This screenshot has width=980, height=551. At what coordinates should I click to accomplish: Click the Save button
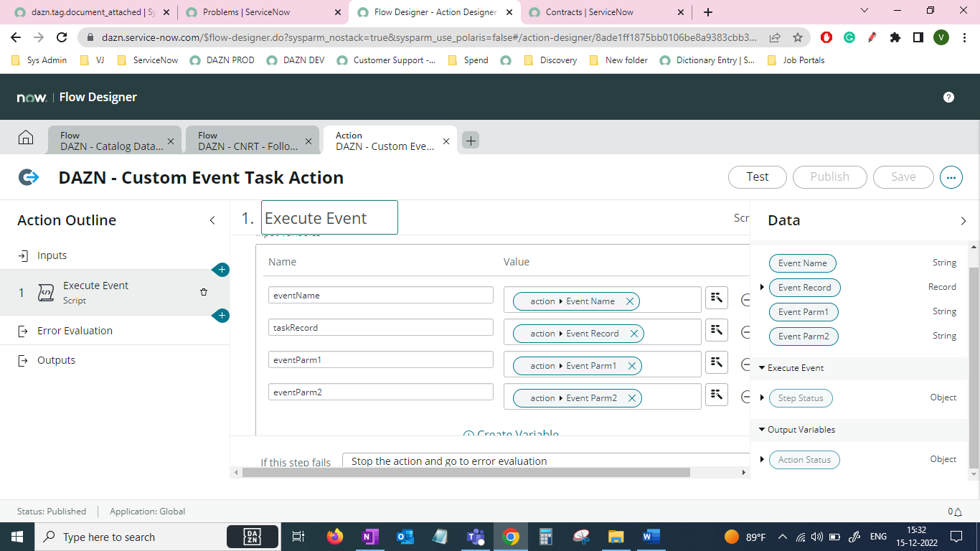[x=903, y=176]
